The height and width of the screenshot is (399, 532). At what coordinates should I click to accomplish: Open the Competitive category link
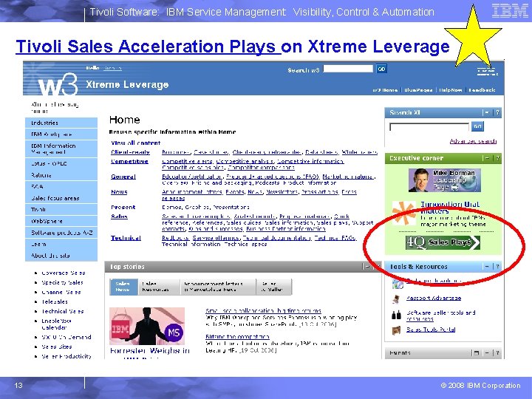[129, 161]
